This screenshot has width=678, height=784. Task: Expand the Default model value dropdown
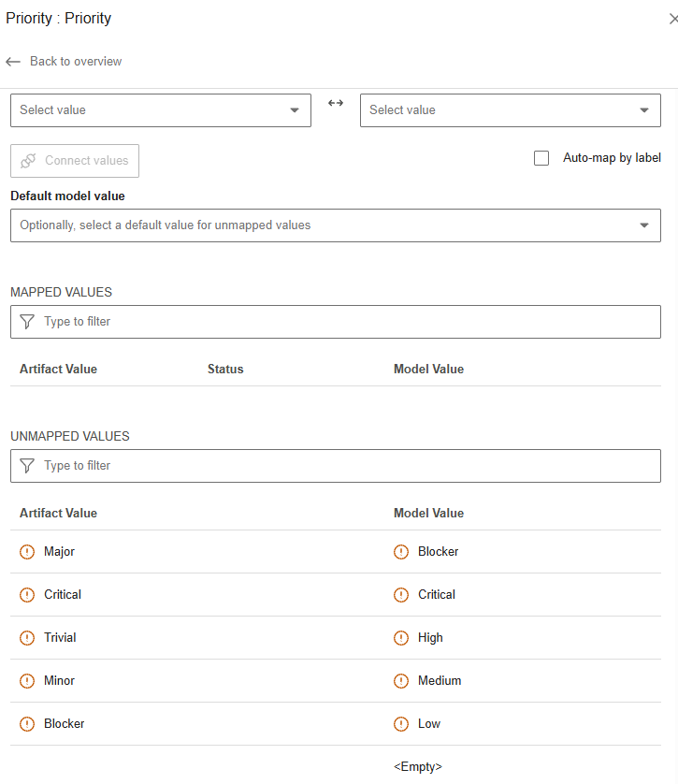point(335,225)
